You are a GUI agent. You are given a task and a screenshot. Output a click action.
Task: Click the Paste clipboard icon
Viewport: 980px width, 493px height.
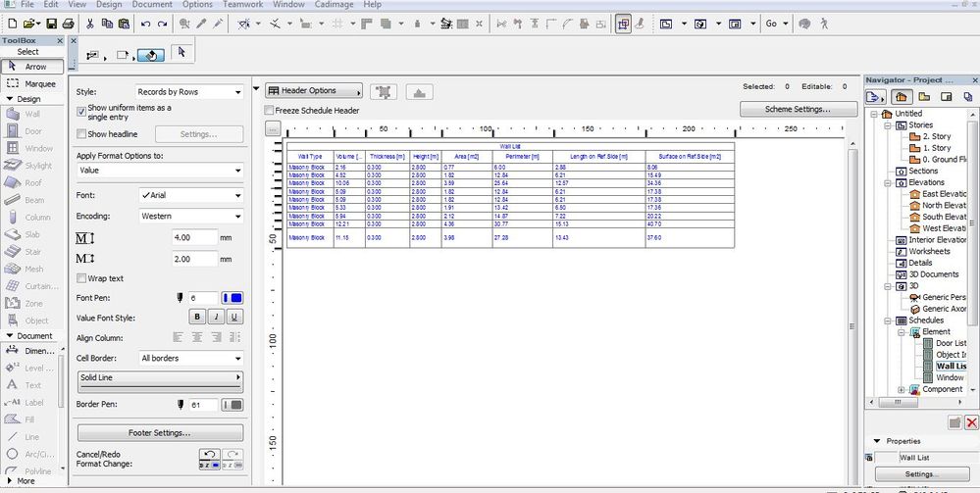point(124,24)
